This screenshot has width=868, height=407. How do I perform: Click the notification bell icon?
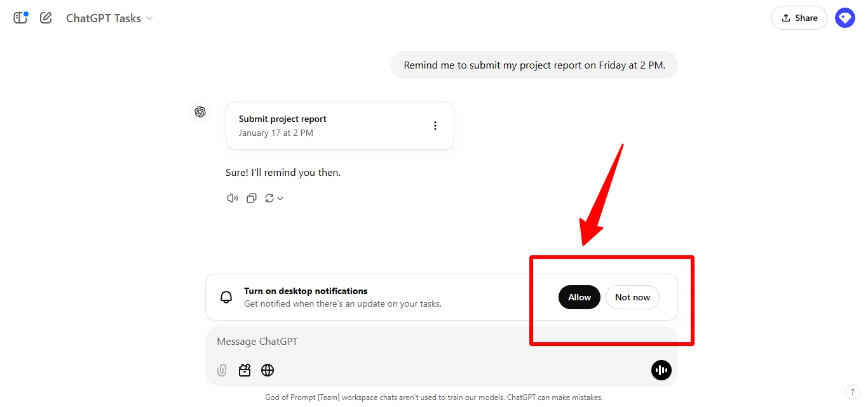pyautogui.click(x=226, y=297)
